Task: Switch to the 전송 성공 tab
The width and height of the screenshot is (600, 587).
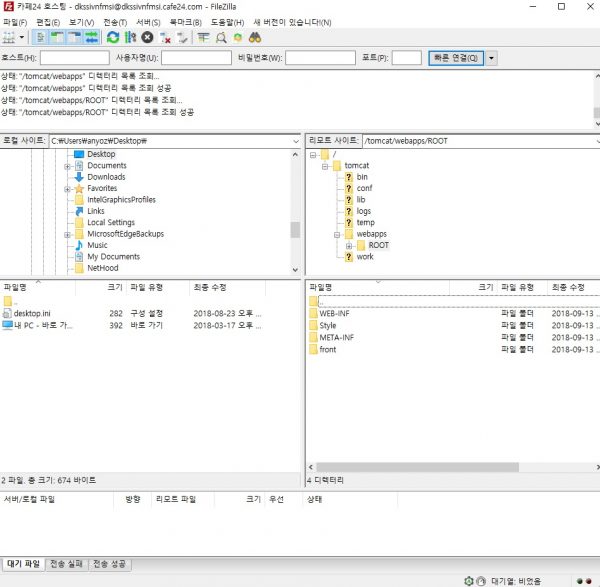Action: point(109,564)
